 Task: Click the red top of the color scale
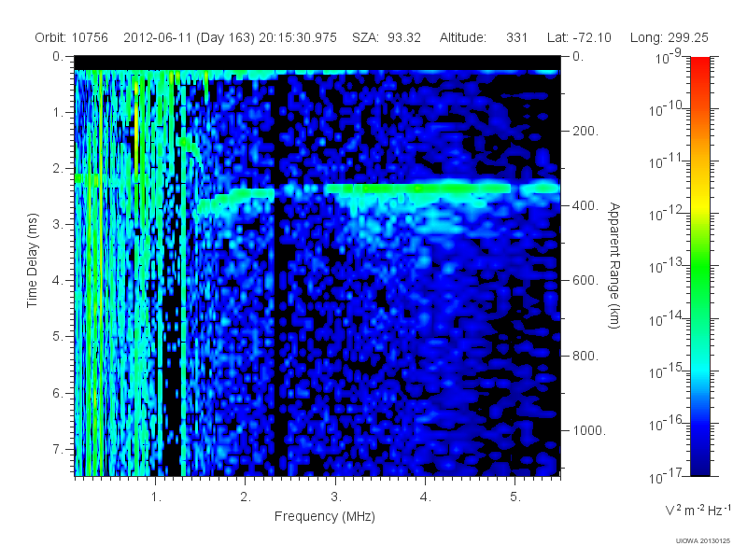click(699, 64)
